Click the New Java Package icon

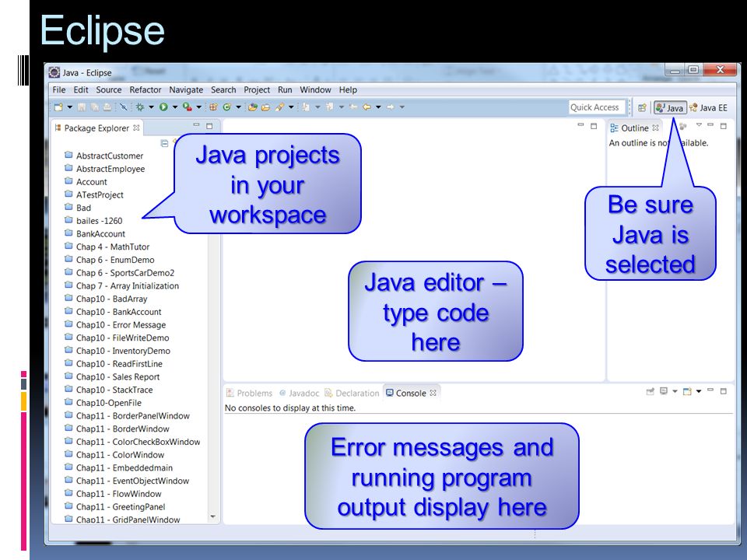(213, 107)
